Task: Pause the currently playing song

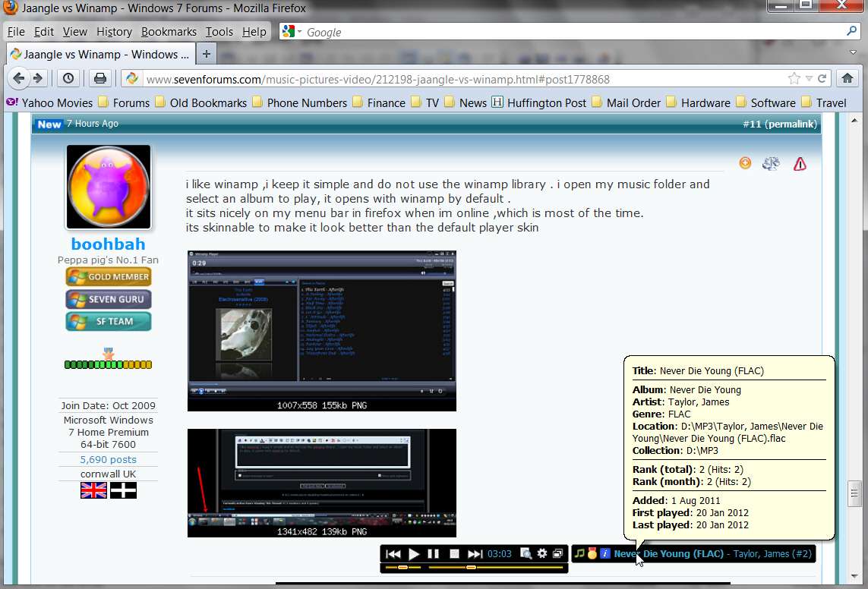Action: (434, 553)
